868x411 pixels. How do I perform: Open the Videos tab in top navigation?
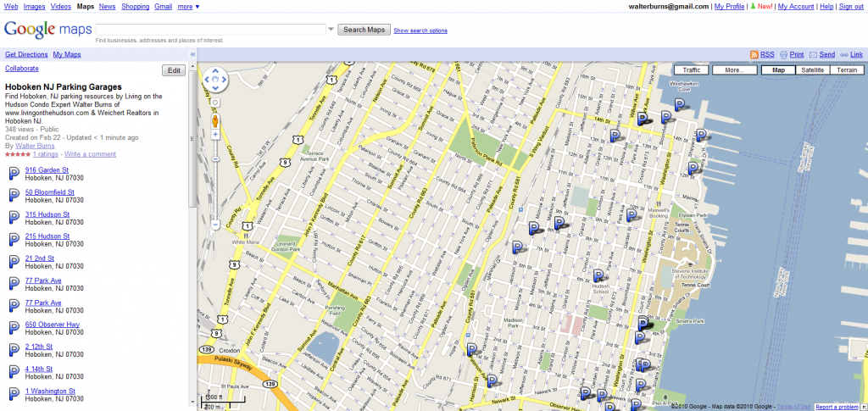[x=61, y=7]
